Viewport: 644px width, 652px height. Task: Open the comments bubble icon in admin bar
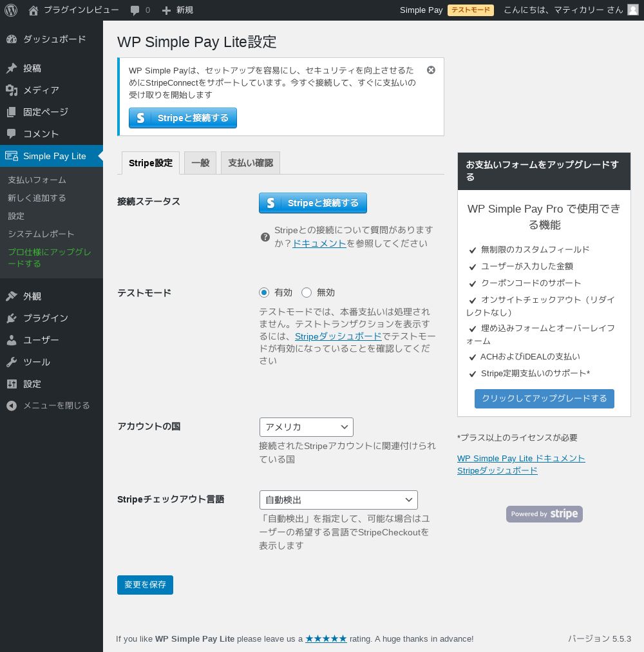(135, 10)
